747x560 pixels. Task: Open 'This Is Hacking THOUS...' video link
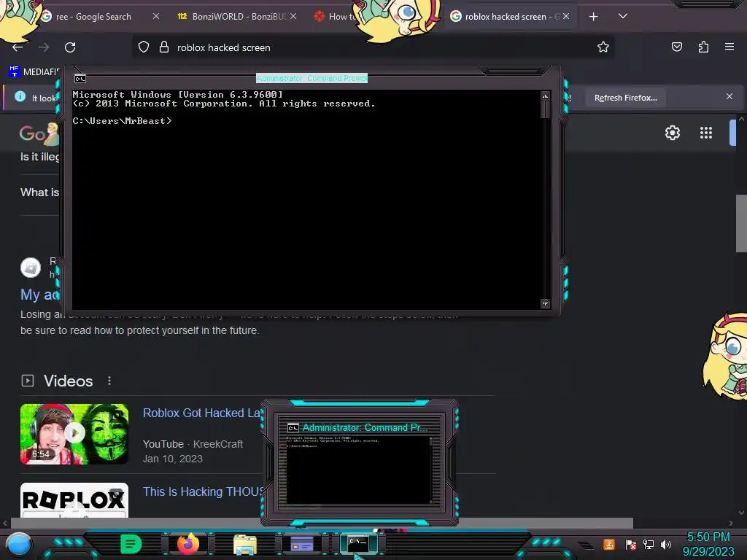click(x=203, y=491)
